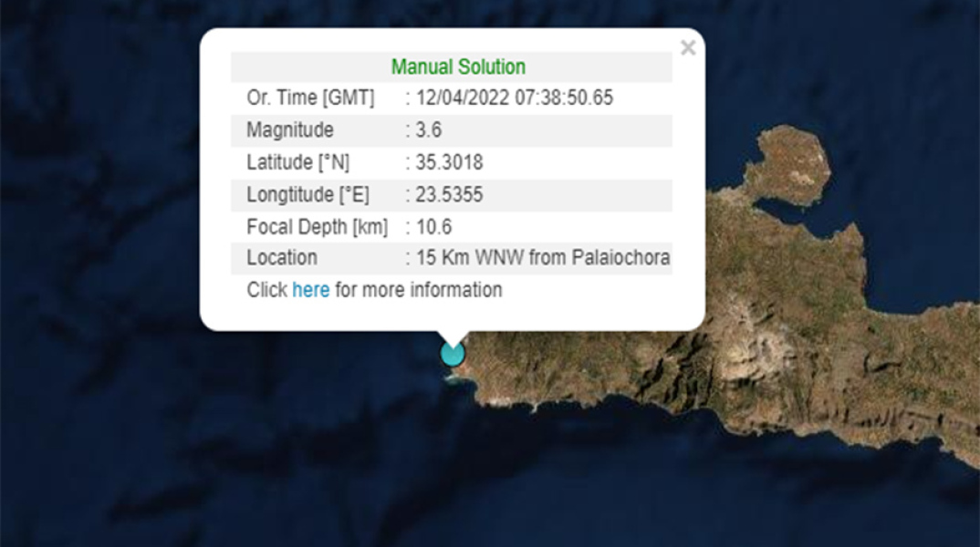Image resolution: width=980 pixels, height=547 pixels.
Task: Click the origin time value 12/04/2022 07:38:50.65
Action: [514, 98]
